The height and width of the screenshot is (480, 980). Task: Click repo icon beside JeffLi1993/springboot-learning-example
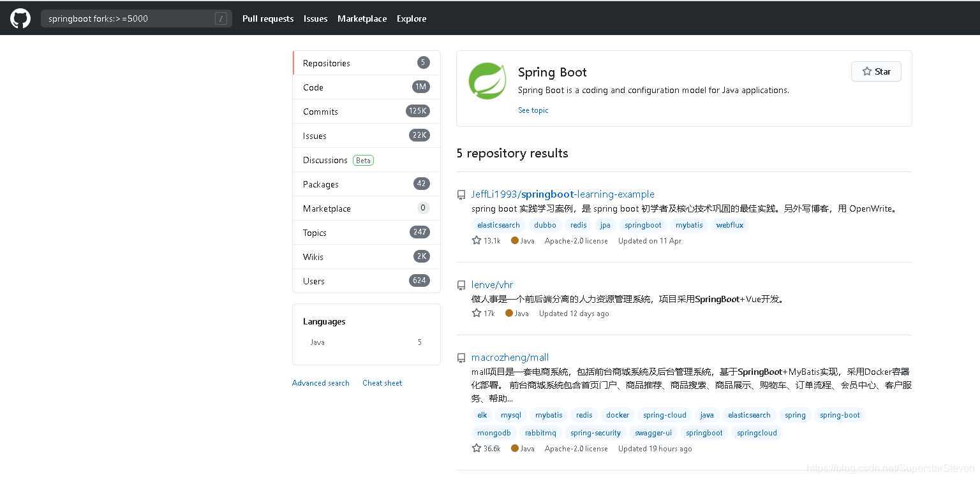(x=461, y=195)
